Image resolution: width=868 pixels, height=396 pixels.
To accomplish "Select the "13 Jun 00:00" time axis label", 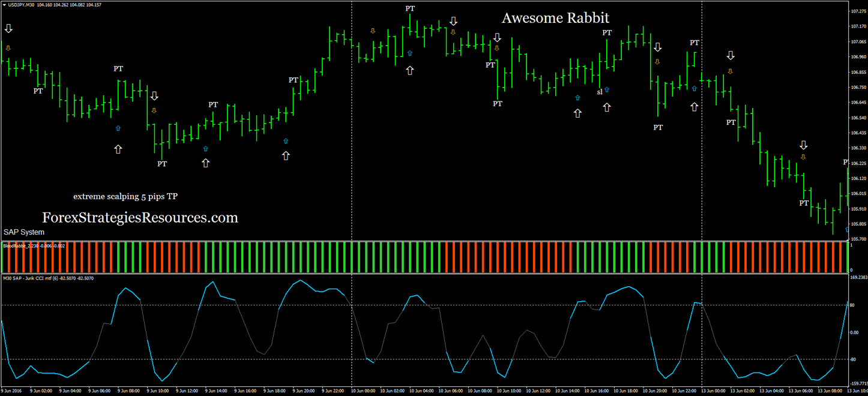I will coord(714,391).
